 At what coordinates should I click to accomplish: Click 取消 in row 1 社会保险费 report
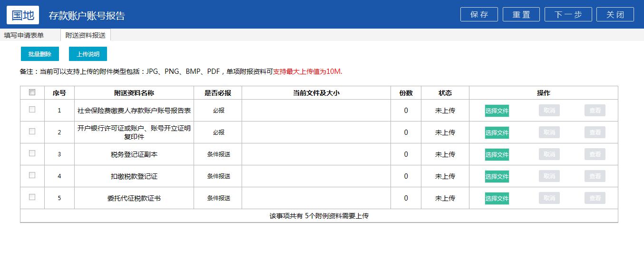click(549, 111)
